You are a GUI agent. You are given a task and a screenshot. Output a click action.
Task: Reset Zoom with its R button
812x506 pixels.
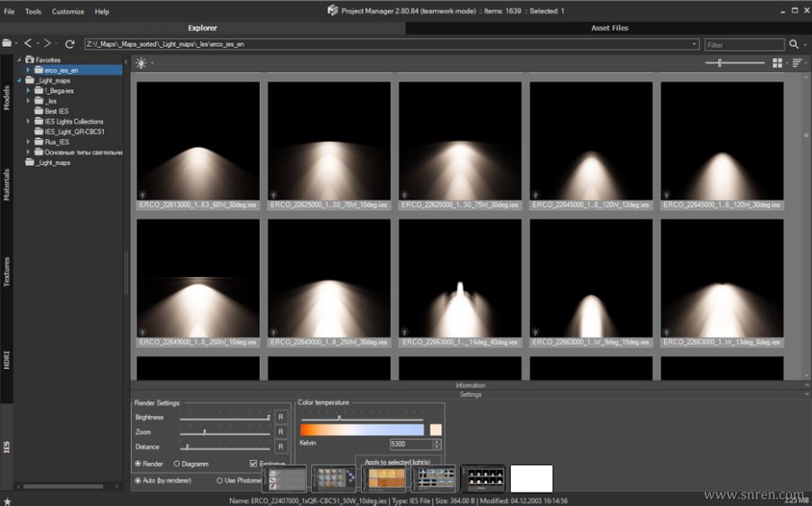281,432
